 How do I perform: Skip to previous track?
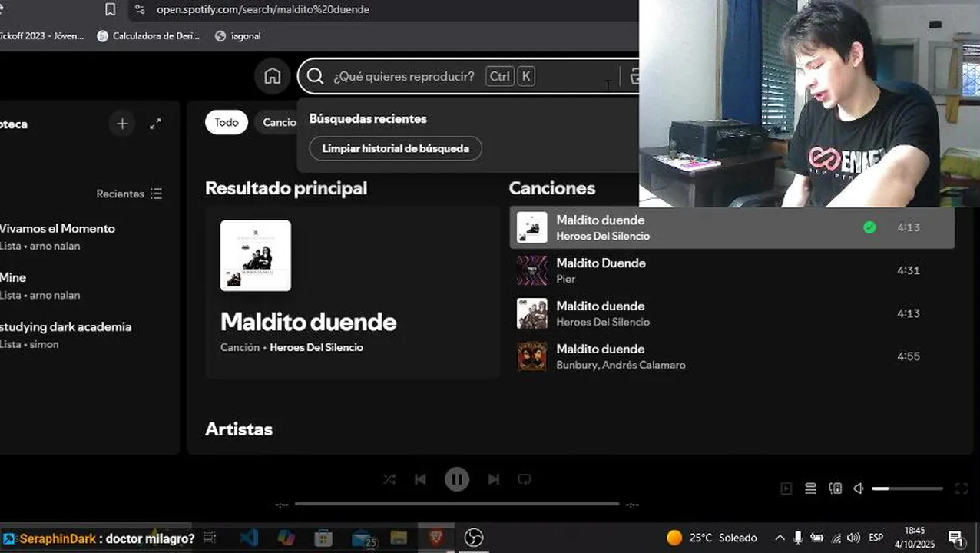pyautogui.click(x=420, y=479)
